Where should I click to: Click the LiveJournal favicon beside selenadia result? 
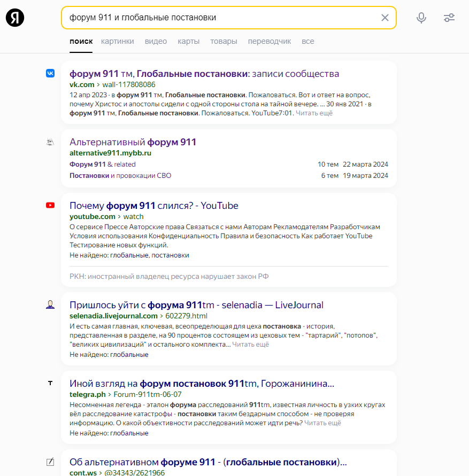(50, 305)
